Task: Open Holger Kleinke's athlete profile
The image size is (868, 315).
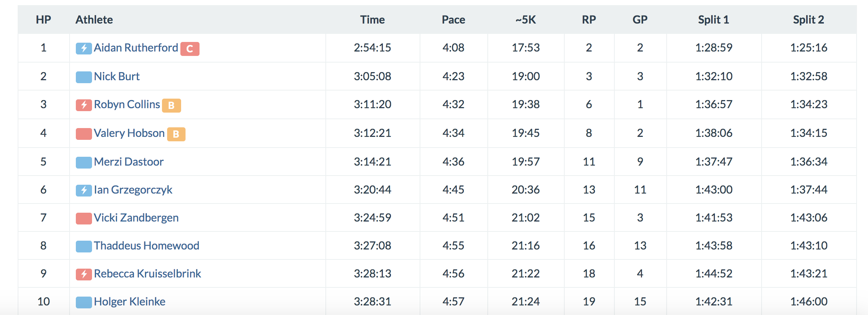Action: pyautogui.click(x=130, y=301)
